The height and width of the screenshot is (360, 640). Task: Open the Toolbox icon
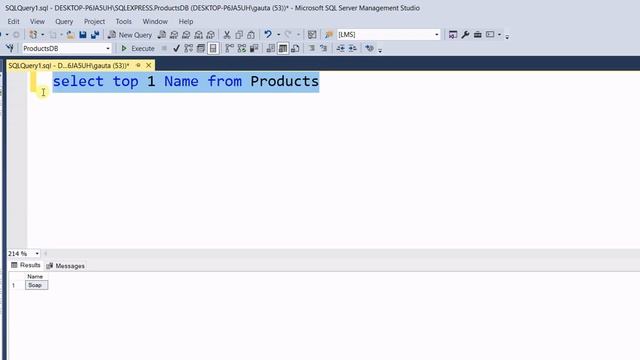[x=478, y=35]
